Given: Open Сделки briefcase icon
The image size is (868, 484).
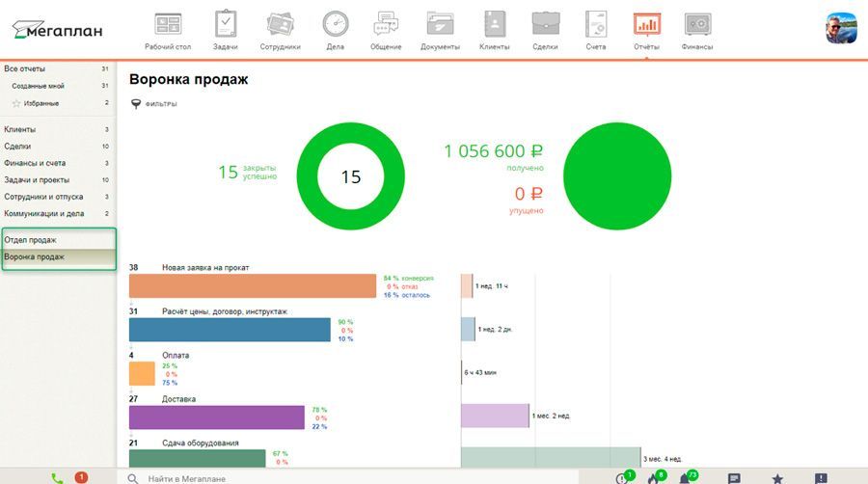Looking at the screenshot, I should [547, 29].
